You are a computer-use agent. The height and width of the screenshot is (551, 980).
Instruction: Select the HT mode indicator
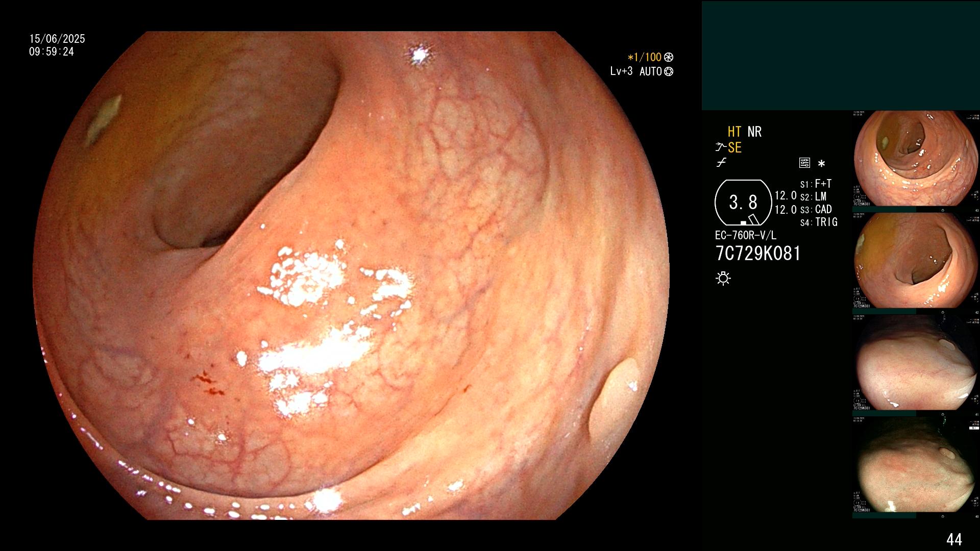coord(734,132)
